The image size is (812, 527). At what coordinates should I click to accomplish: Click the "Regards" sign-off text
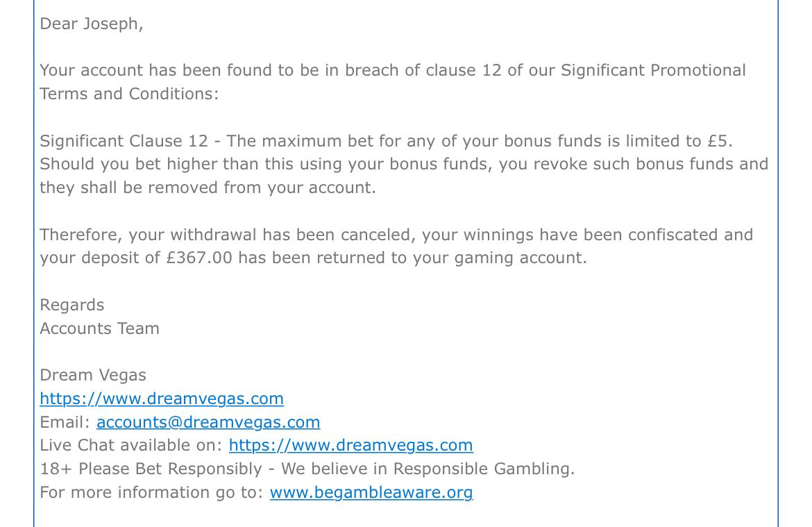point(72,305)
